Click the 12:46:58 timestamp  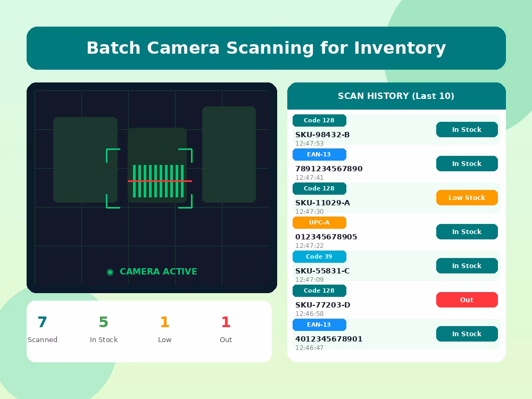click(310, 314)
